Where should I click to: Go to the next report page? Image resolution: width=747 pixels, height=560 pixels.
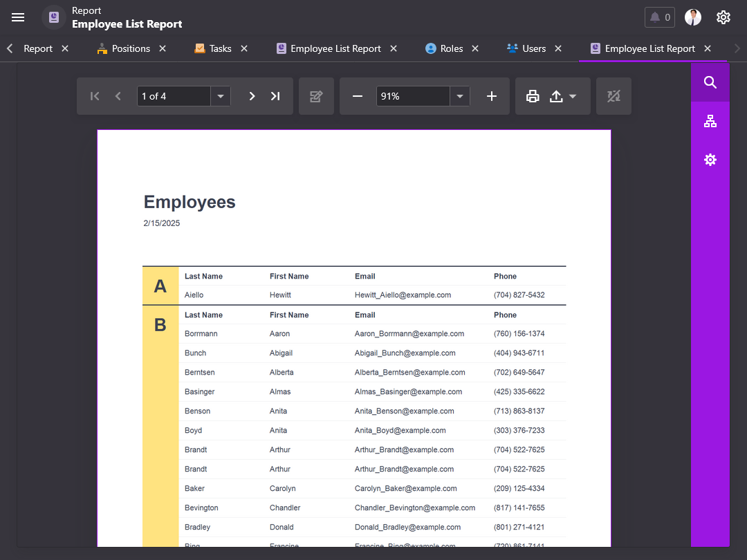click(252, 96)
